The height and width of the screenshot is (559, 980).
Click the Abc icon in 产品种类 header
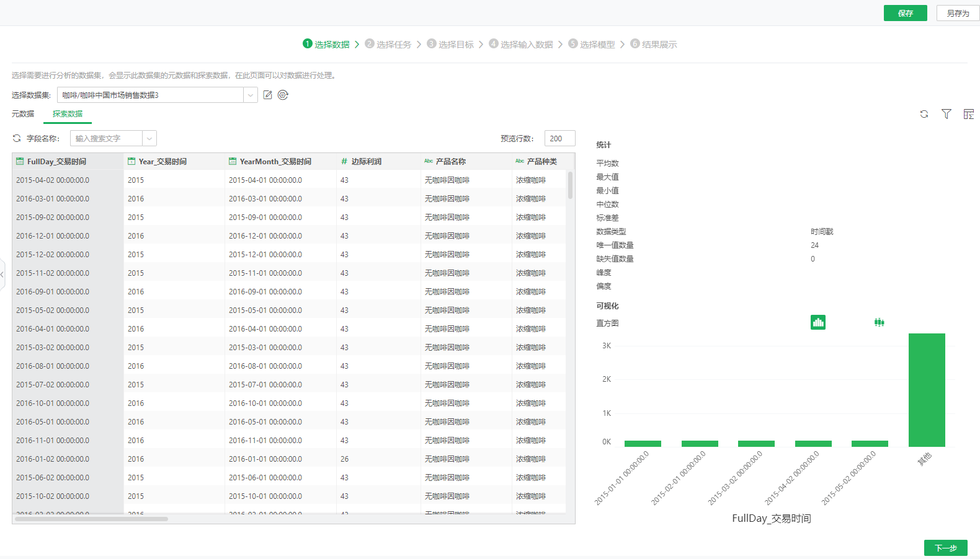pyautogui.click(x=520, y=161)
